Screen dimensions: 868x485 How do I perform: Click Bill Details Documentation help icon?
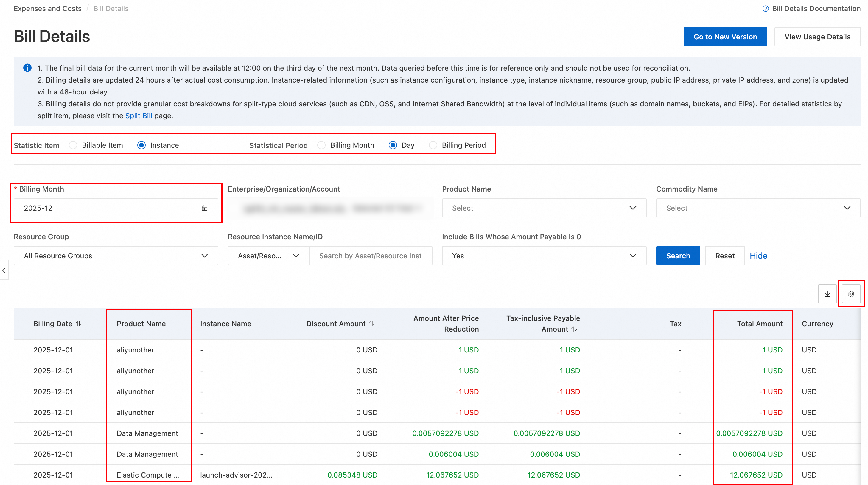pos(765,9)
